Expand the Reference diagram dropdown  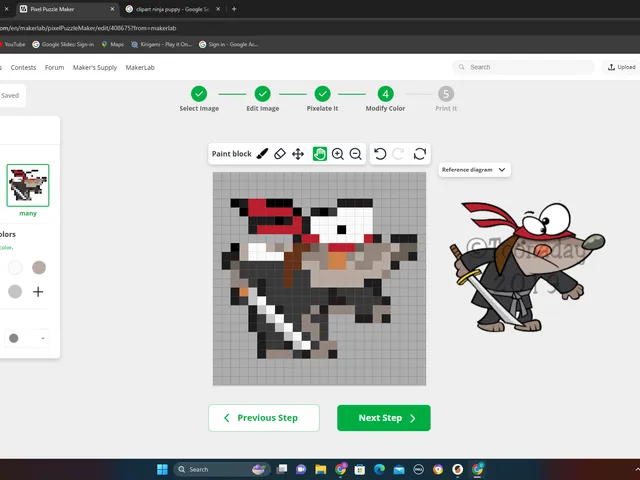[x=474, y=170]
